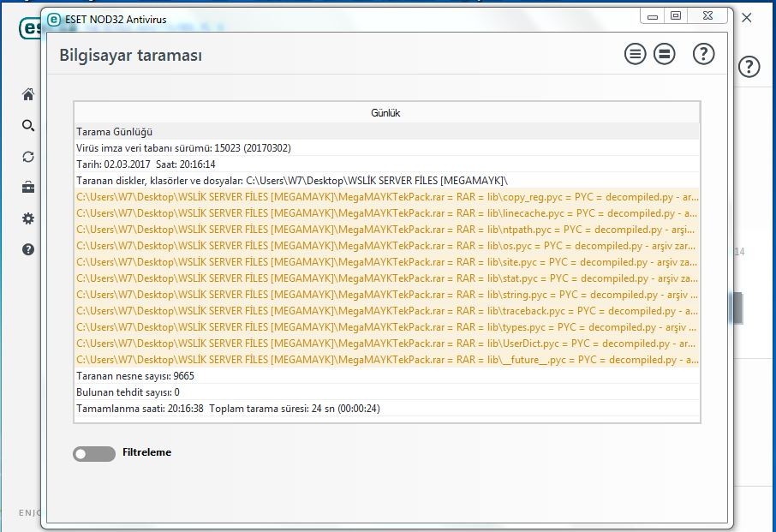
Task: Select the lib\linecache.pyc log row
Action: 387,213
